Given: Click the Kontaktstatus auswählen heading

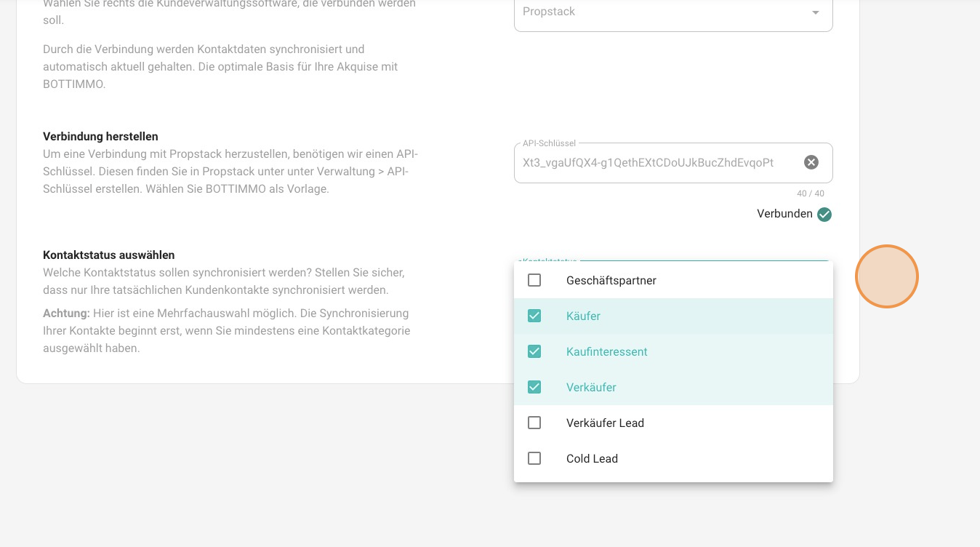Looking at the screenshot, I should coord(109,255).
